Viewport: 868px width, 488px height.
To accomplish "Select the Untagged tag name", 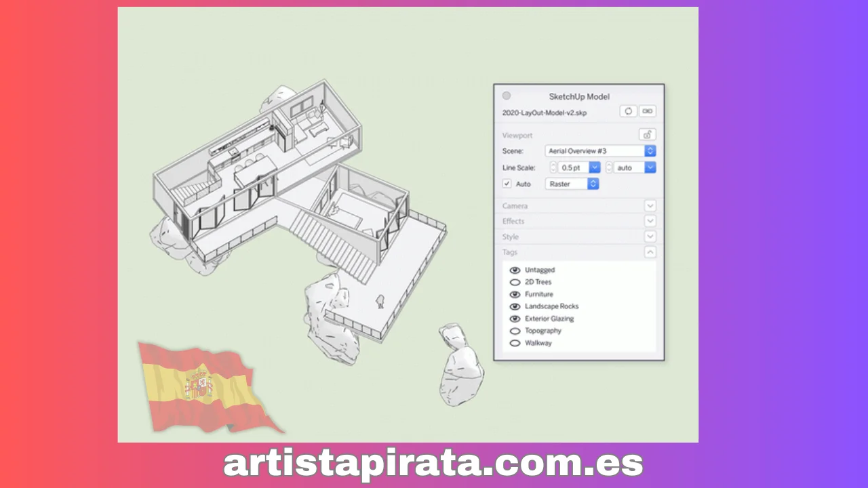I will click(x=540, y=270).
